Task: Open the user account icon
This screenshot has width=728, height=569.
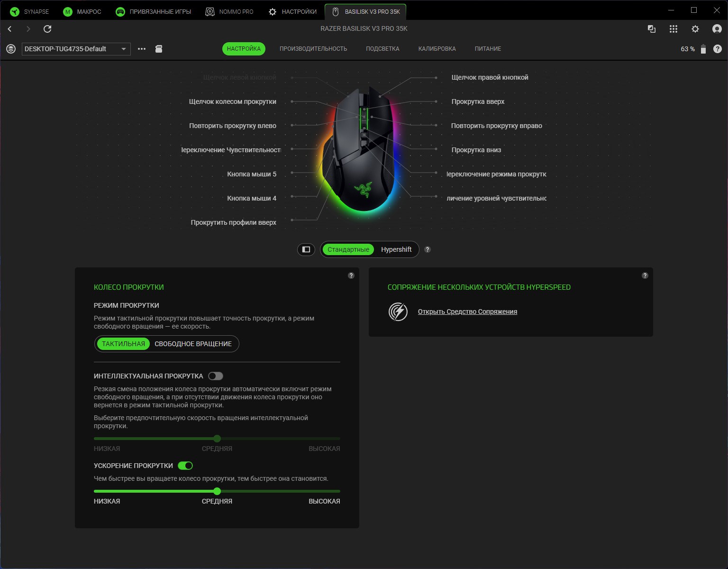Action: [717, 29]
